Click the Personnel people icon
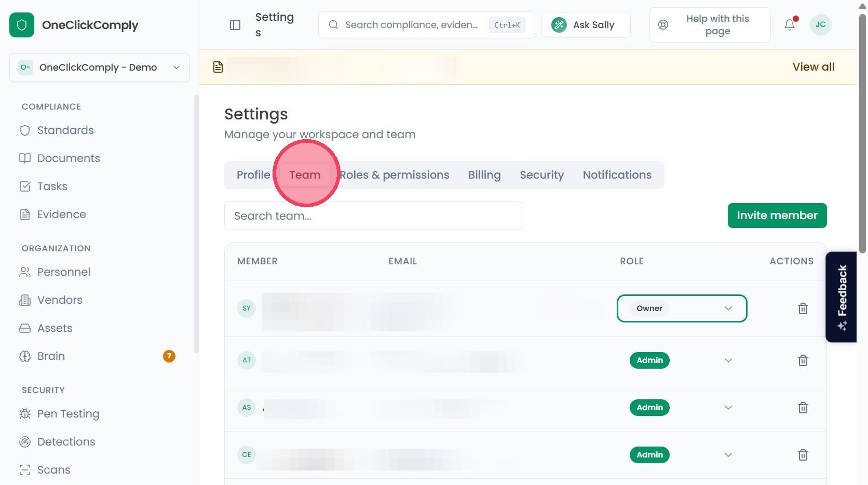Screen dimensions: 868x485 point(25,272)
